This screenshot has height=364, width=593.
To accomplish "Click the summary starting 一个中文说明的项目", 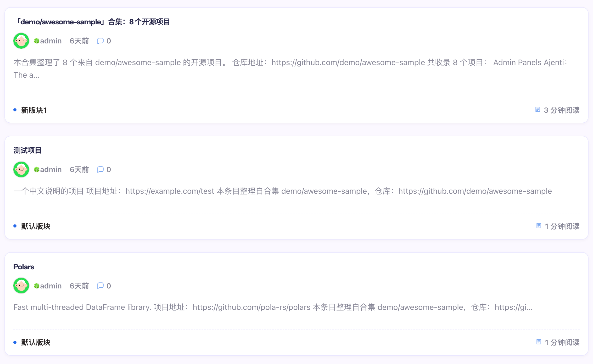I will tap(283, 191).
